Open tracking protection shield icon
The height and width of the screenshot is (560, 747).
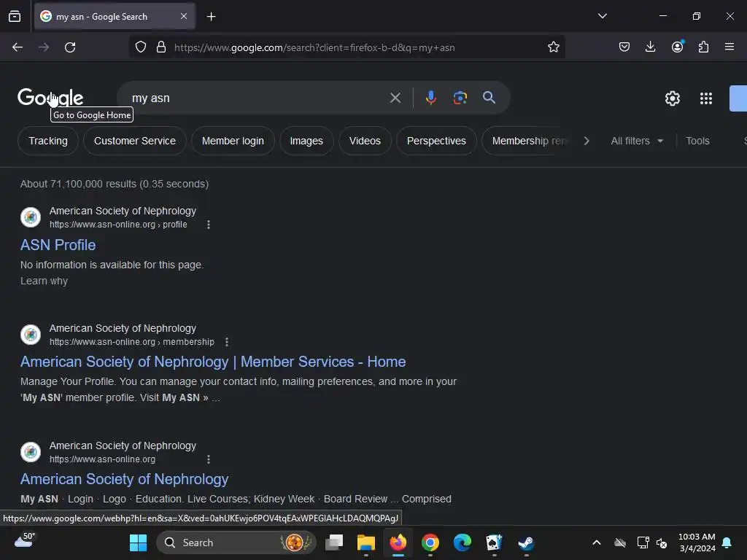pyautogui.click(x=141, y=47)
